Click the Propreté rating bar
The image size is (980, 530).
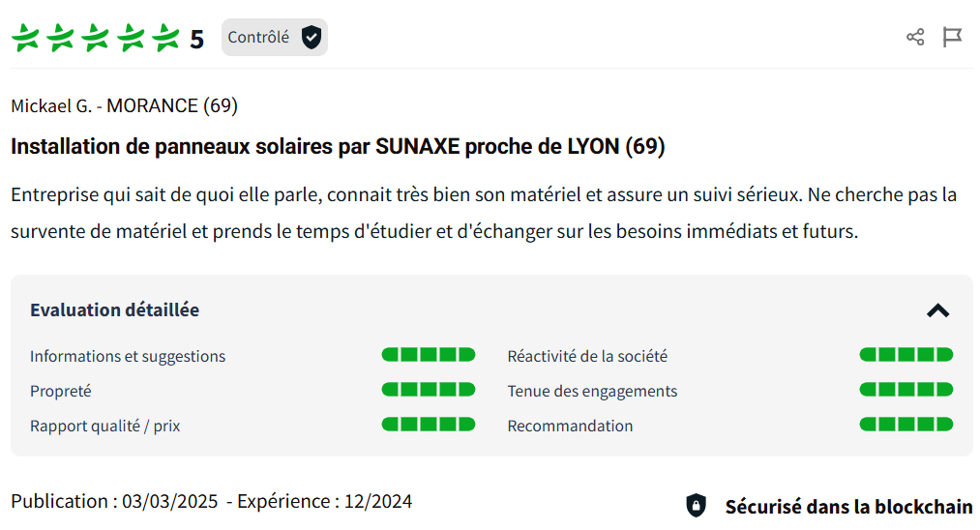pos(429,390)
